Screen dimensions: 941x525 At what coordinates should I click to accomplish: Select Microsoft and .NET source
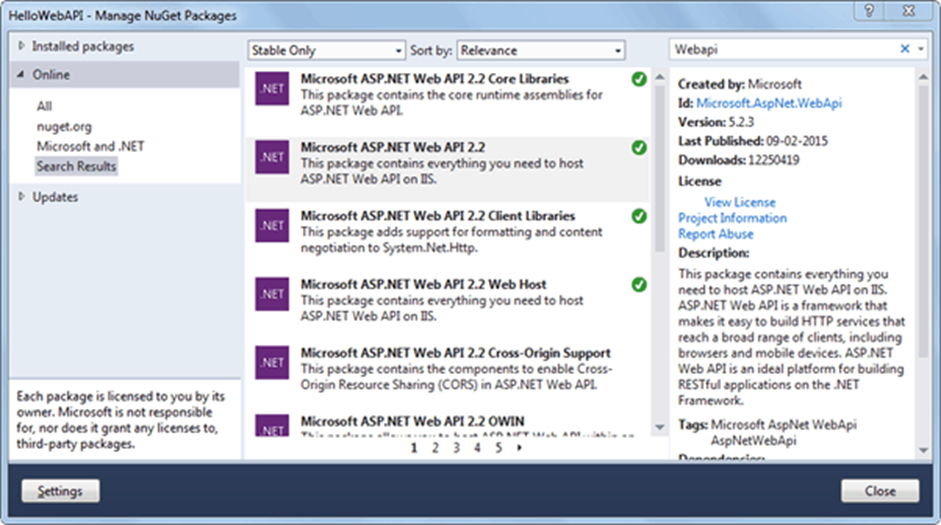pyautogui.click(x=91, y=146)
